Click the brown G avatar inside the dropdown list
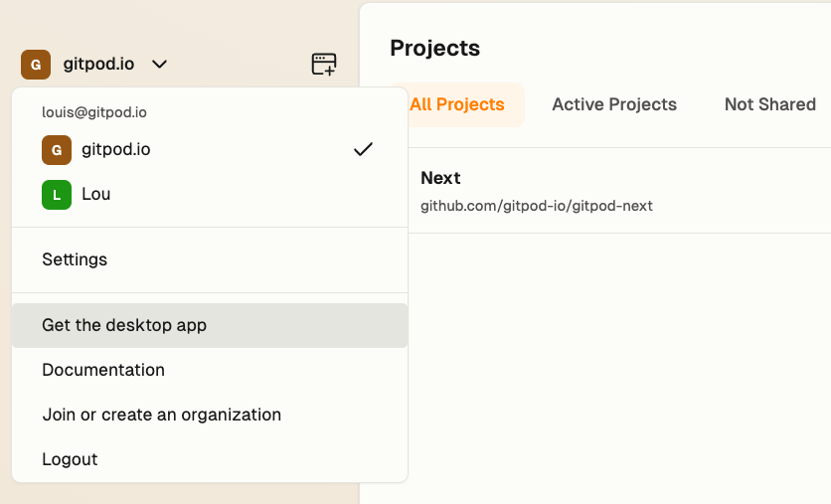The height and width of the screenshot is (504, 831). [57, 150]
